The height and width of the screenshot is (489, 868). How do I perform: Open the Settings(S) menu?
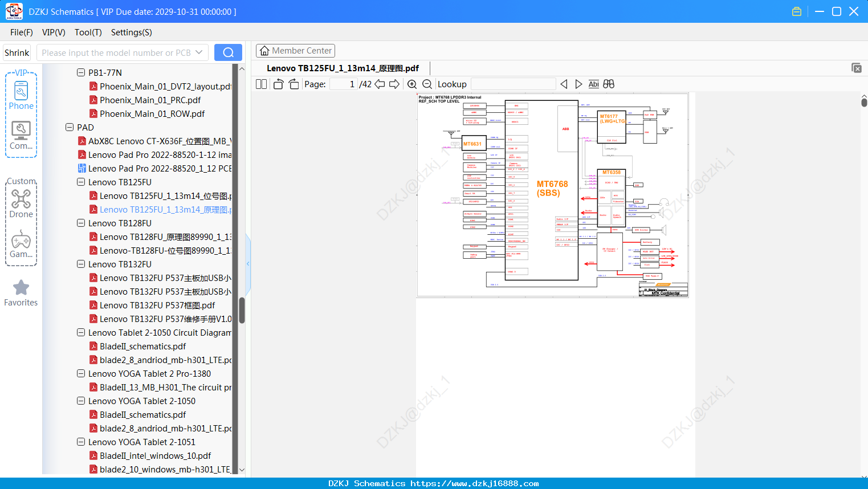(132, 32)
